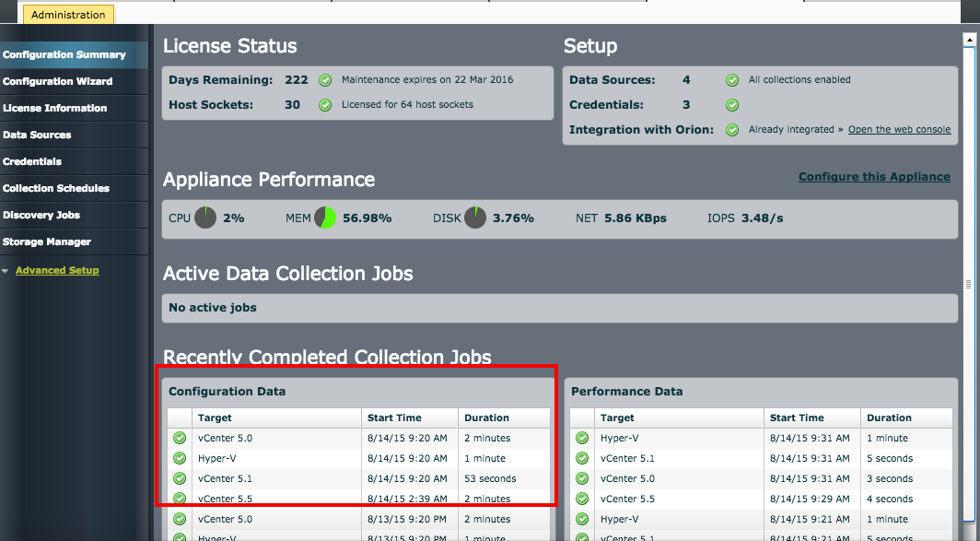The height and width of the screenshot is (541, 980).
Task: Click status icon for Hyper-V 9:31 AM performance job
Action: pos(582,438)
